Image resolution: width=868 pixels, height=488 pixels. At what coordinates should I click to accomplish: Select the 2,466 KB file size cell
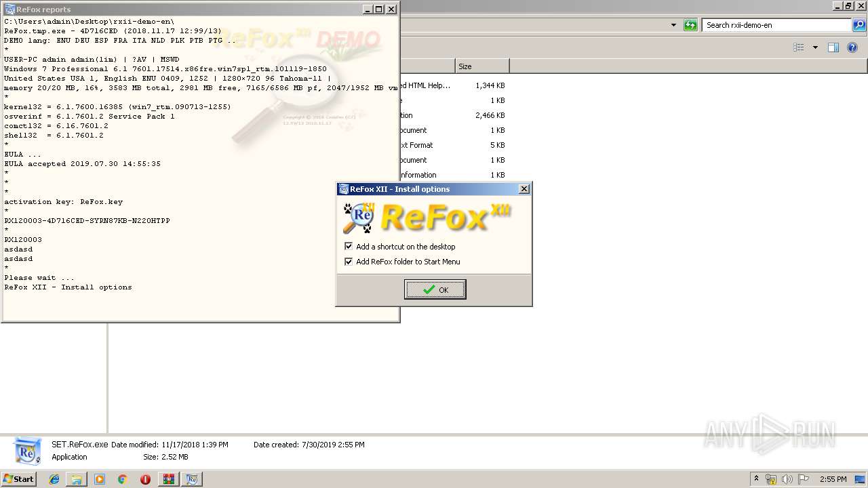point(490,115)
